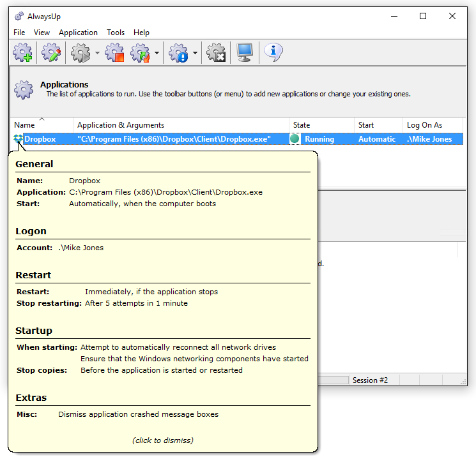Image resolution: width=476 pixels, height=457 pixels.
Task: Click the Edit Application pencil gear icon
Action: pyautogui.click(x=51, y=52)
